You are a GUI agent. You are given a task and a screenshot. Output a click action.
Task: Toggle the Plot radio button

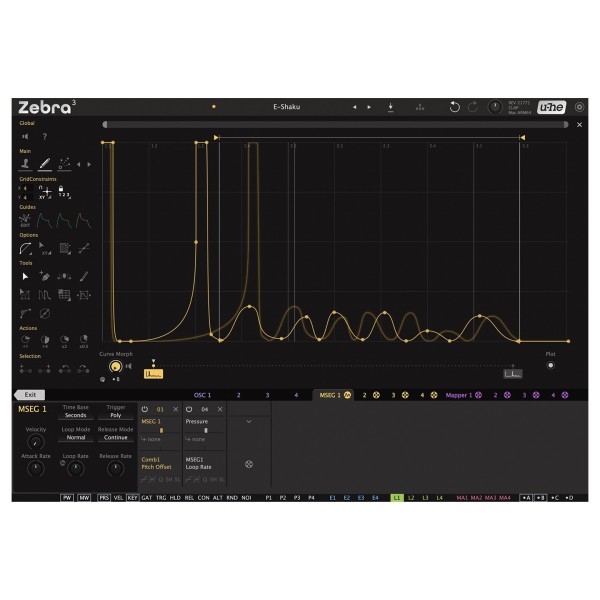(550, 365)
